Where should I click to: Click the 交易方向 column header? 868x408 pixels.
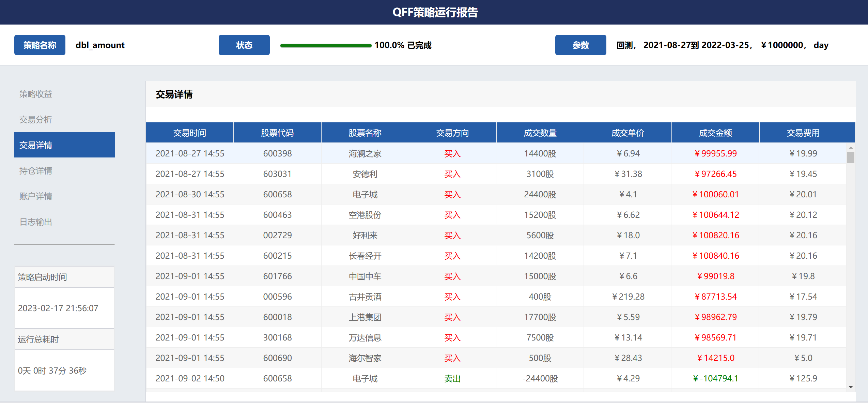click(x=452, y=133)
